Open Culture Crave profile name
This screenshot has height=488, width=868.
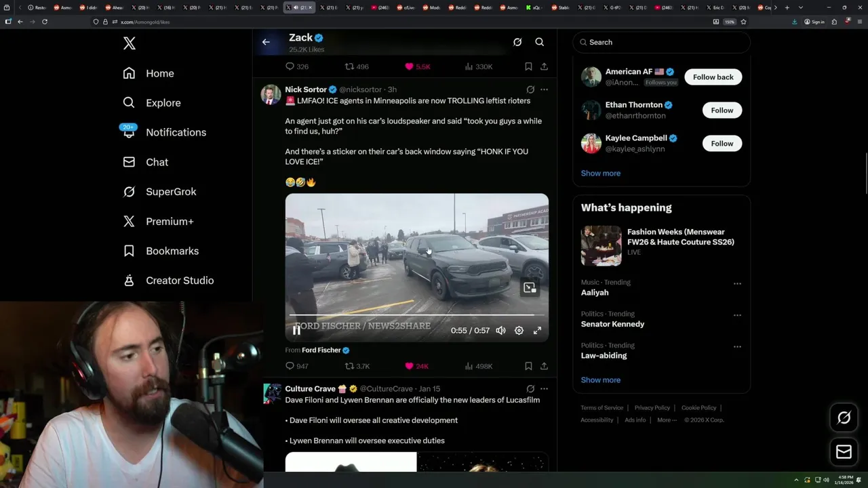[311, 389]
